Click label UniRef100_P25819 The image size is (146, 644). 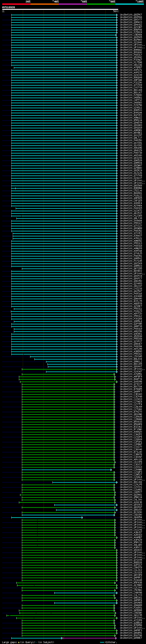click(131, 32)
